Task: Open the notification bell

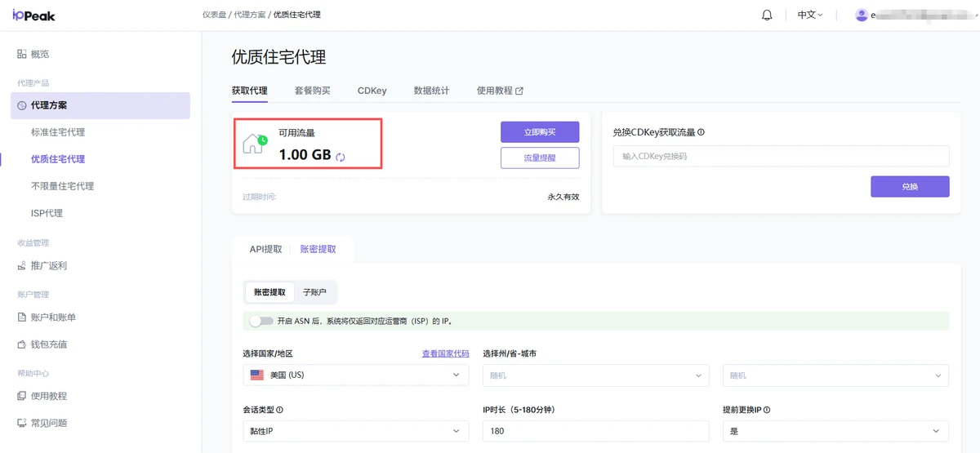Action: (767, 15)
